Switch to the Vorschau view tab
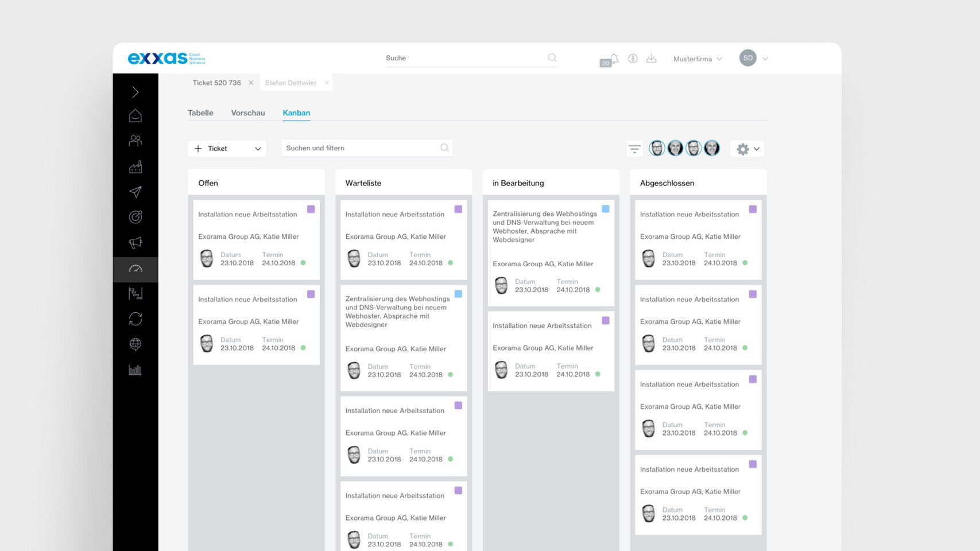 pyautogui.click(x=248, y=113)
